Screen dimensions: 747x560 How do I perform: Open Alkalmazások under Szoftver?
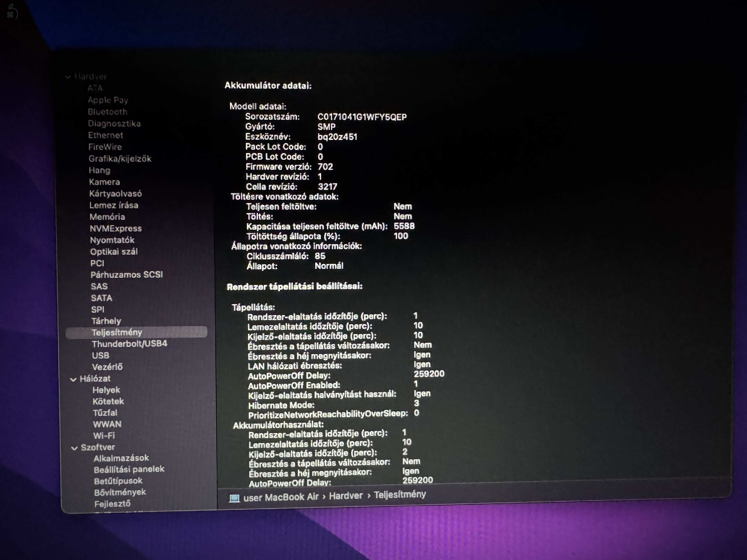121,458
